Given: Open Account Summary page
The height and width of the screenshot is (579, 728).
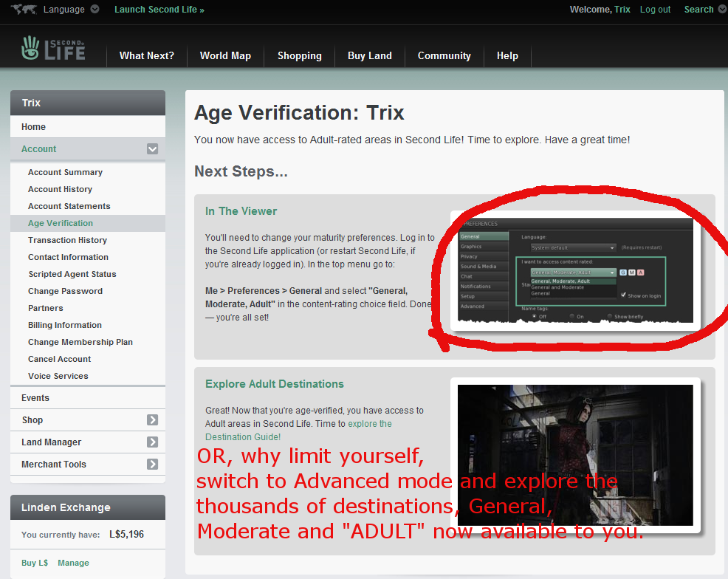Looking at the screenshot, I should pyautogui.click(x=65, y=172).
